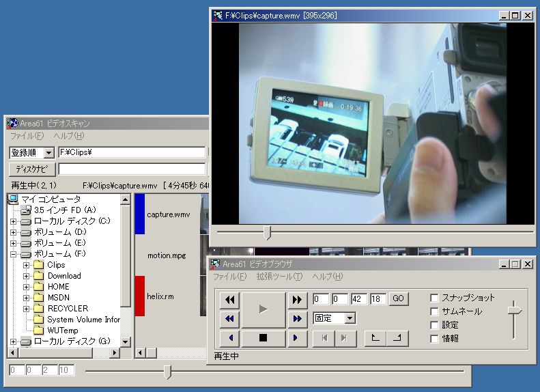540x392 pixels.
Task: Click the fast rewind double-arrow button
Action: tap(230, 300)
